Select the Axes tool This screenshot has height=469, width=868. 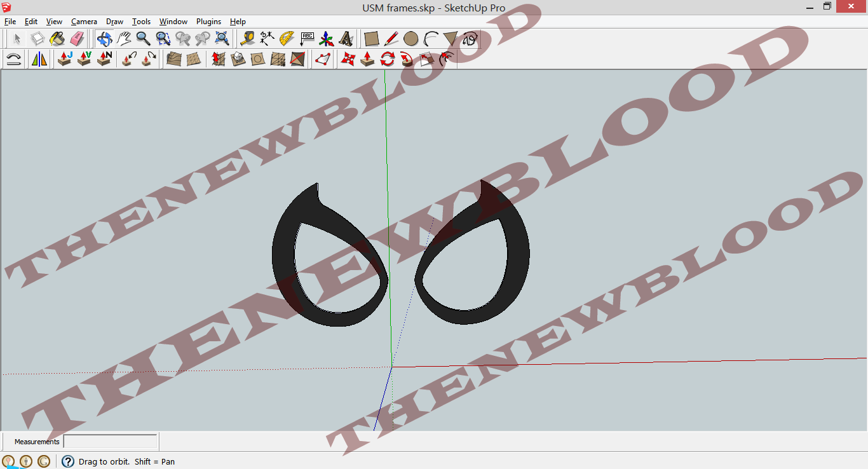coord(327,39)
